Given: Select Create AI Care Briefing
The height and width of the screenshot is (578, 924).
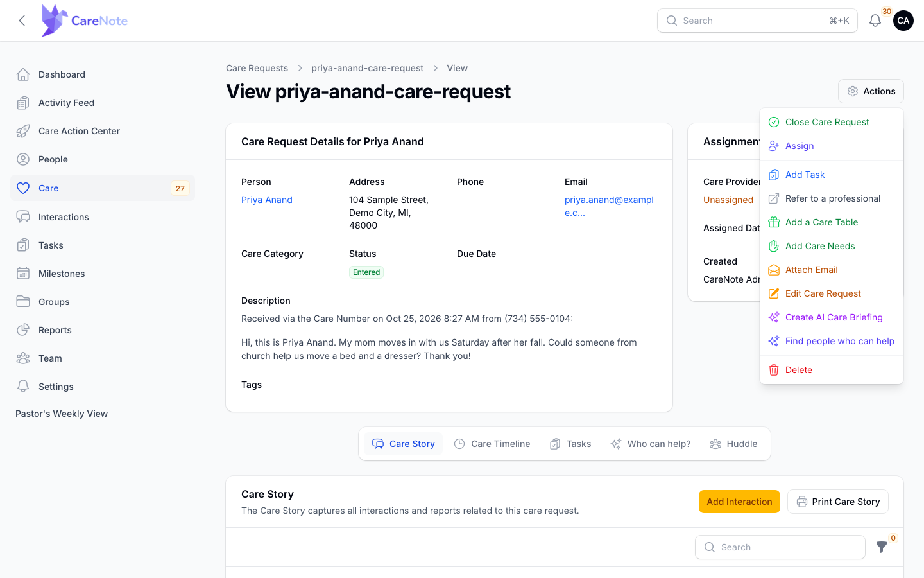Looking at the screenshot, I should click(x=832, y=317).
